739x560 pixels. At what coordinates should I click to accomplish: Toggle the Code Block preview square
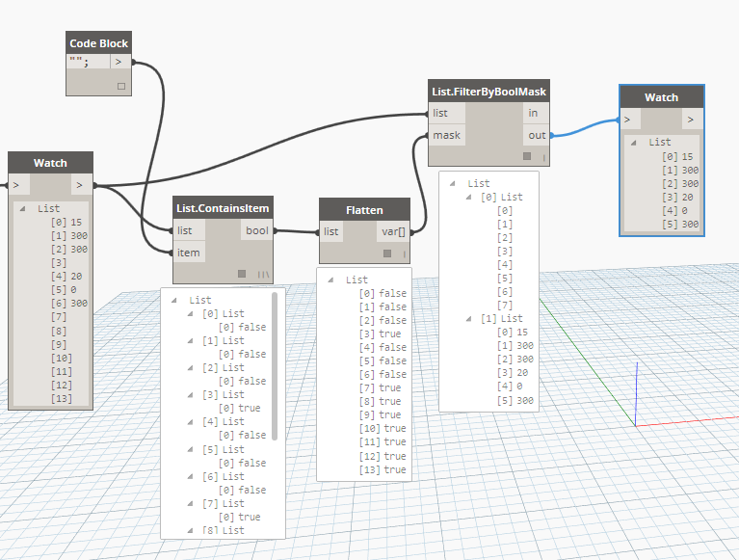click(121, 86)
